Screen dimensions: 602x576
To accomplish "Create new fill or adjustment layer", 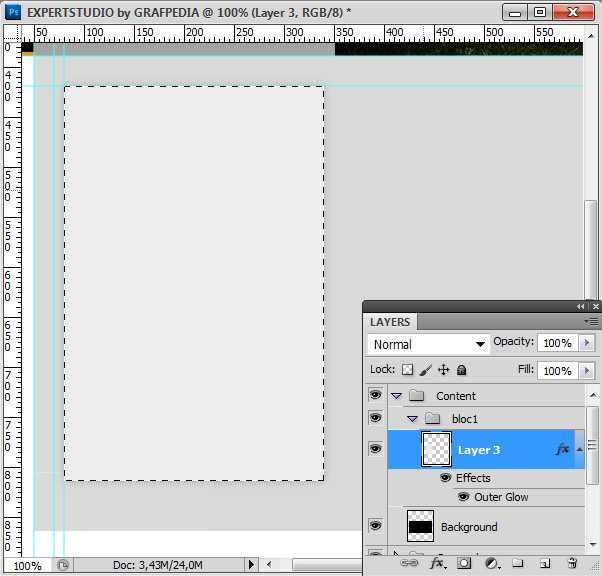I will coord(493,563).
